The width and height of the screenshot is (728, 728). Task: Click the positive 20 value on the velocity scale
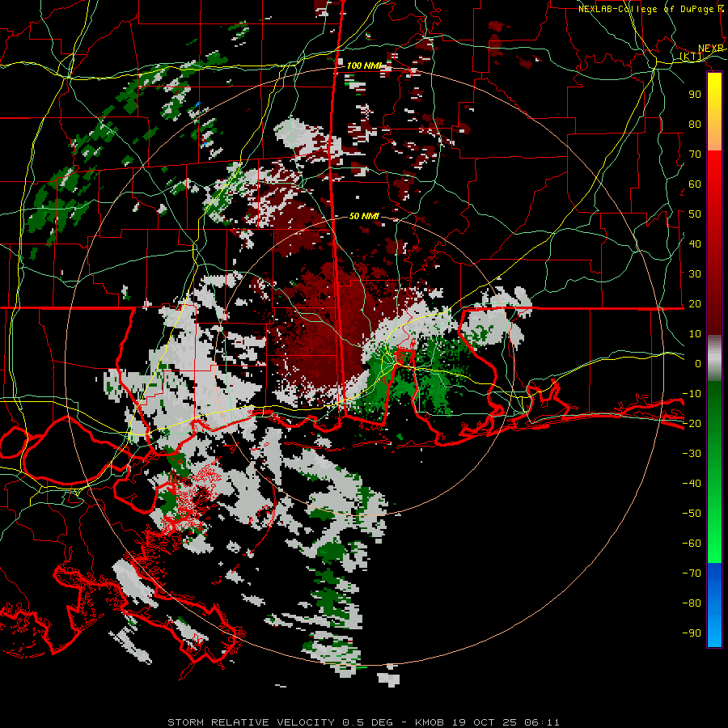[x=695, y=303]
